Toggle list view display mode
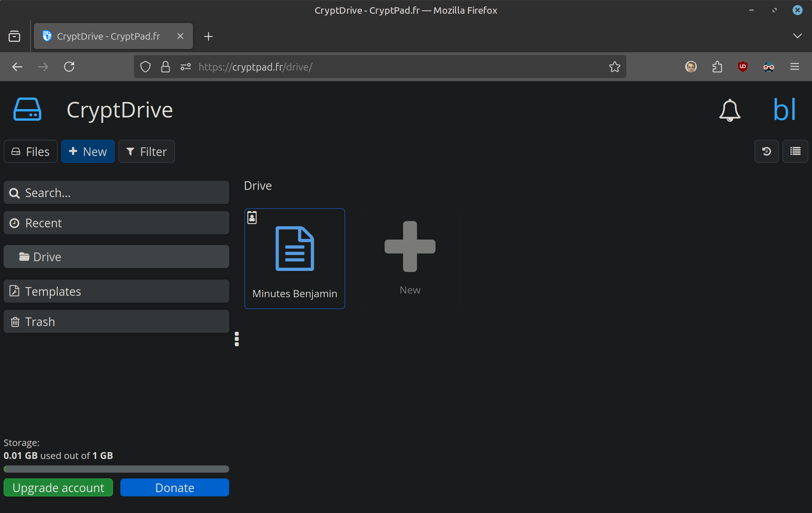 (795, 151)
